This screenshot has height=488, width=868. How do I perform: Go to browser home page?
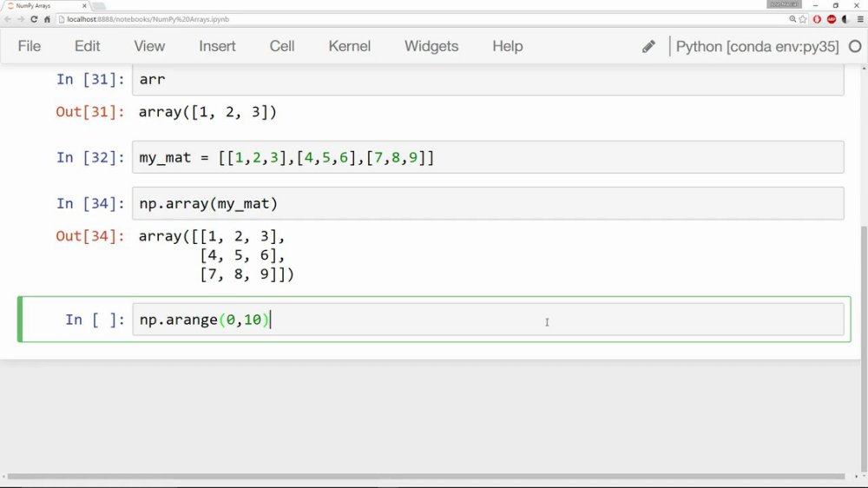pyautogui.click(x=47, y=19)
